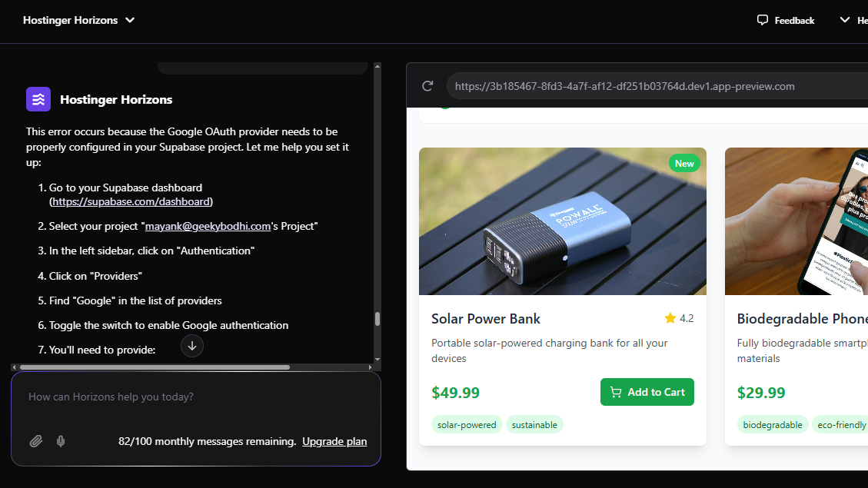Open the supabase.com/dashboard link
Viewport: 868px width, 488px height.
point(130,201)
